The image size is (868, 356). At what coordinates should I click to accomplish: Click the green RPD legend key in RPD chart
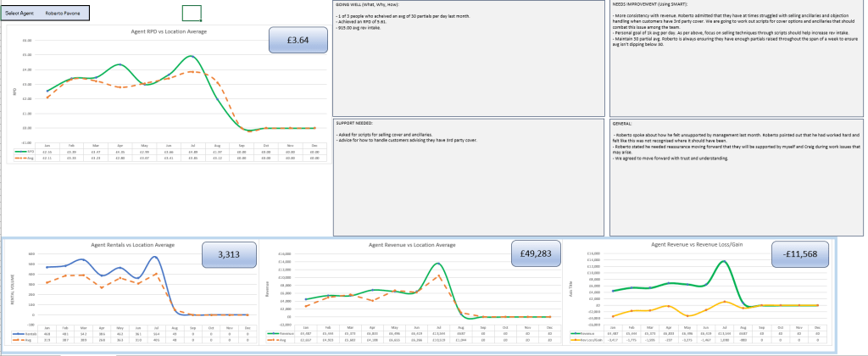(20, 153)
